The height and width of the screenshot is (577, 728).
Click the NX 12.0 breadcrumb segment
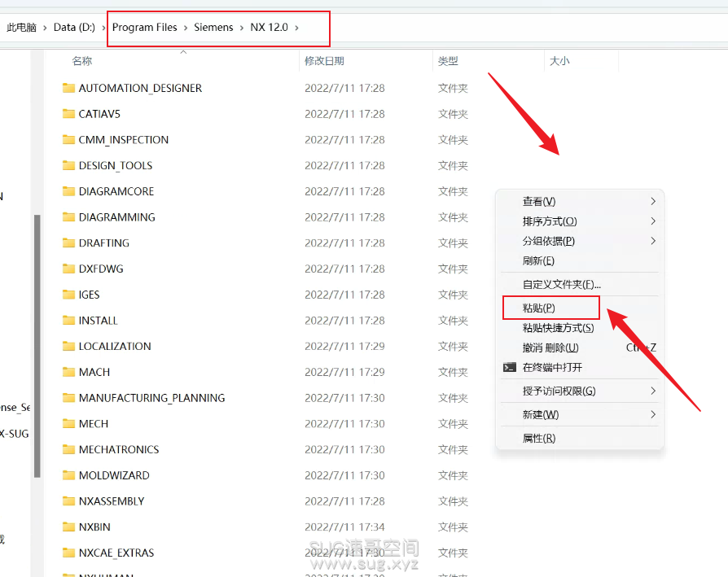point(270,28)
